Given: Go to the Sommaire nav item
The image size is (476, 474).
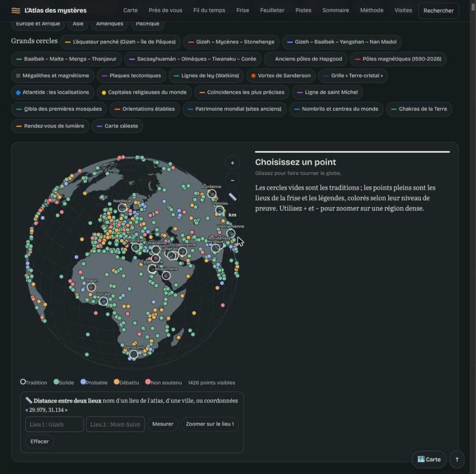Looking at the screenshot, I should tap(336, 10).
